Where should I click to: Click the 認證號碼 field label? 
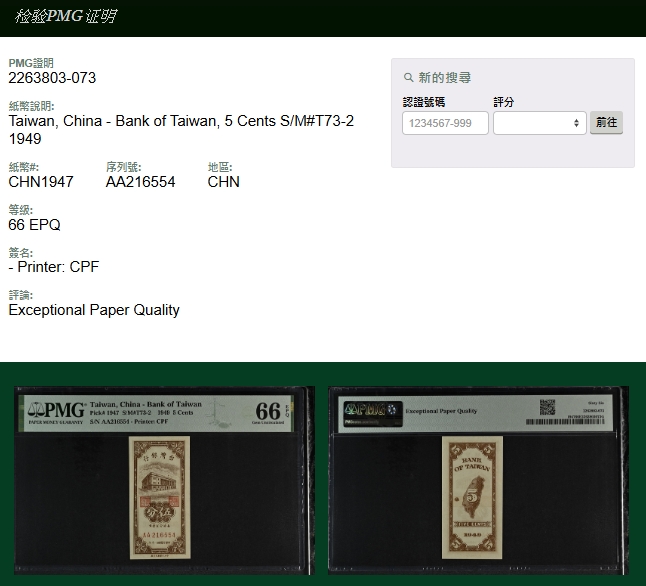tap(424, 102)
